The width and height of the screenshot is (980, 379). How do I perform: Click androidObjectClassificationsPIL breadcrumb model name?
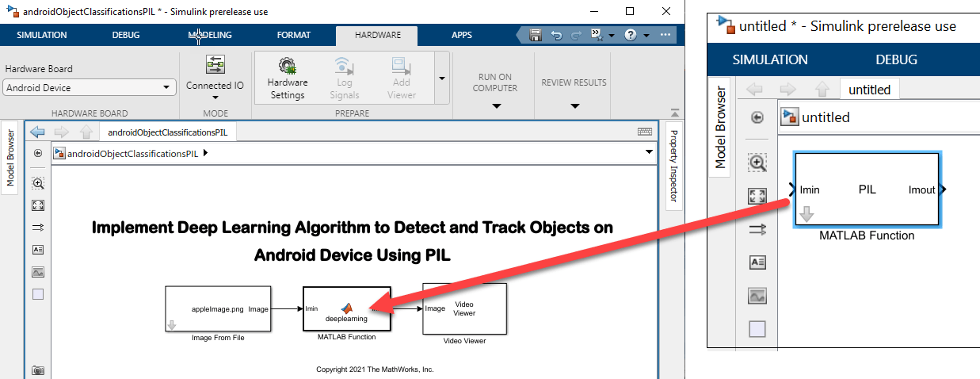tap(133, 153)
